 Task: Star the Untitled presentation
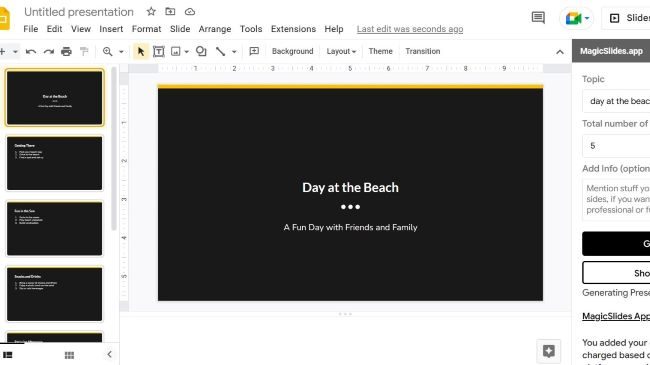coord(151,12)
